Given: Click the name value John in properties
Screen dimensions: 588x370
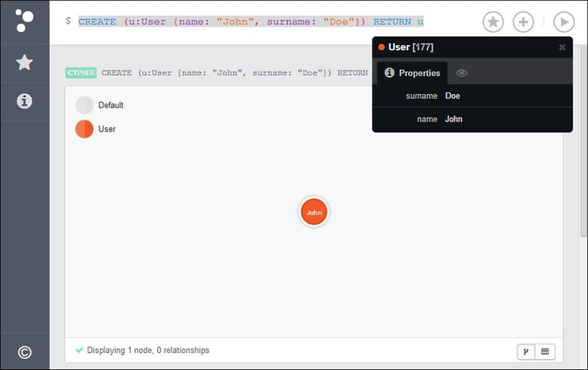Looking at the screenshot, I should 454,119.
